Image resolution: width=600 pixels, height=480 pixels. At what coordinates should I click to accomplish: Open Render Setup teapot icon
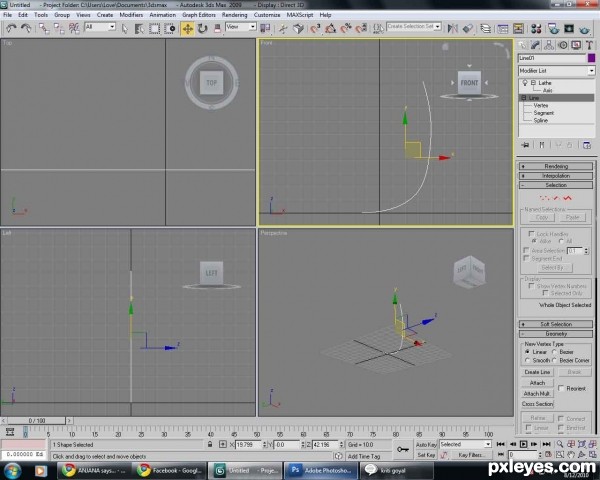tap(553, 28)
